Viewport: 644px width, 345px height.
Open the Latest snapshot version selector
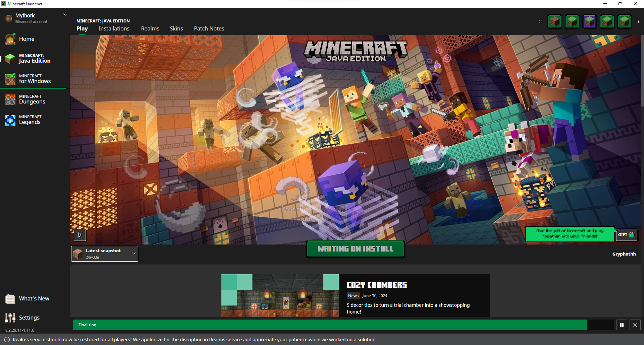[x=105, y=254]
